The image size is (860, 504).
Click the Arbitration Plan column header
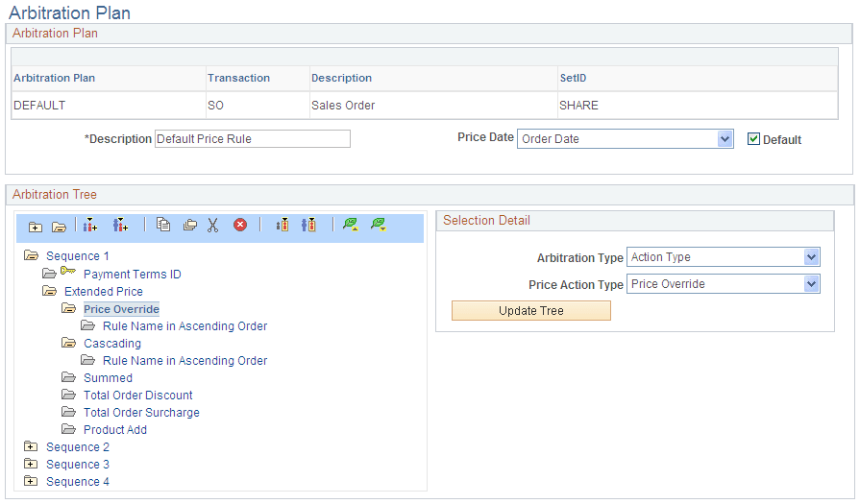click(x=55, y=78)
